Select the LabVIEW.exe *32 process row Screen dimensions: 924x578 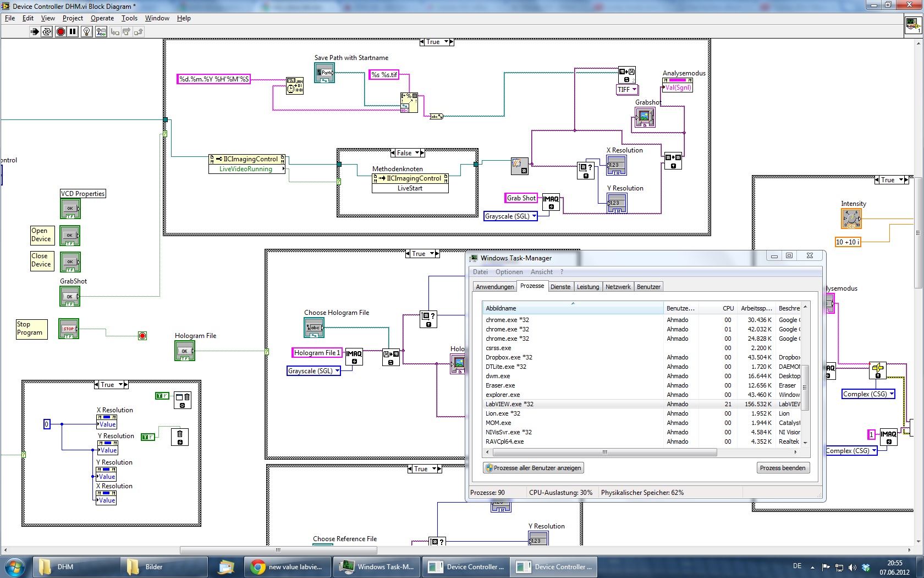[x=572, y=404]
